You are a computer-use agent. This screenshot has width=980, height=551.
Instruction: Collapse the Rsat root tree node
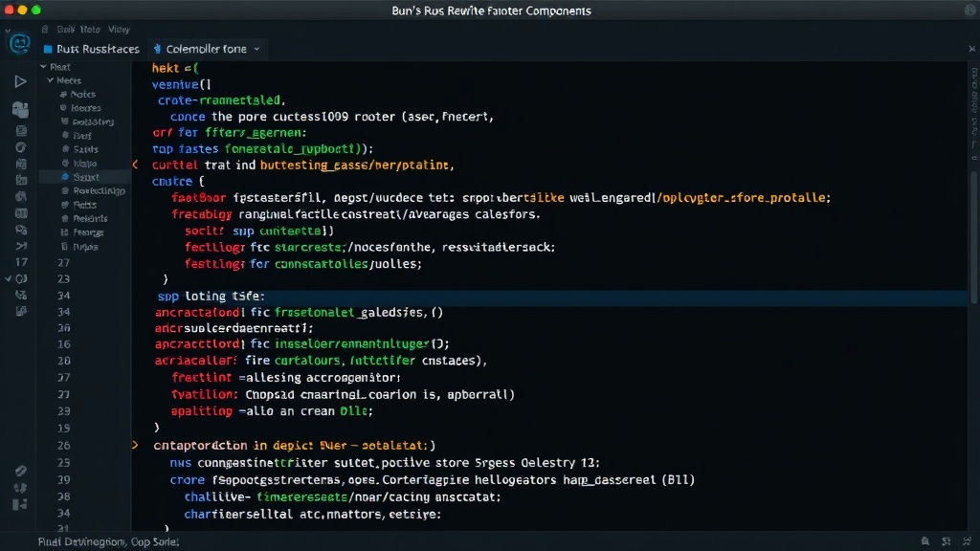click(x=43, y=66)
